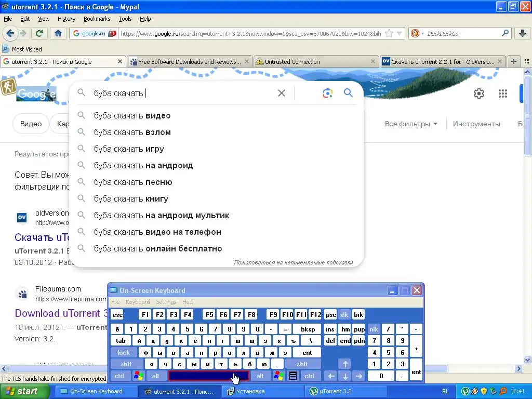532x399 pixels.
Task: Open the File menu in Mypal
Action: pos(7,19)
